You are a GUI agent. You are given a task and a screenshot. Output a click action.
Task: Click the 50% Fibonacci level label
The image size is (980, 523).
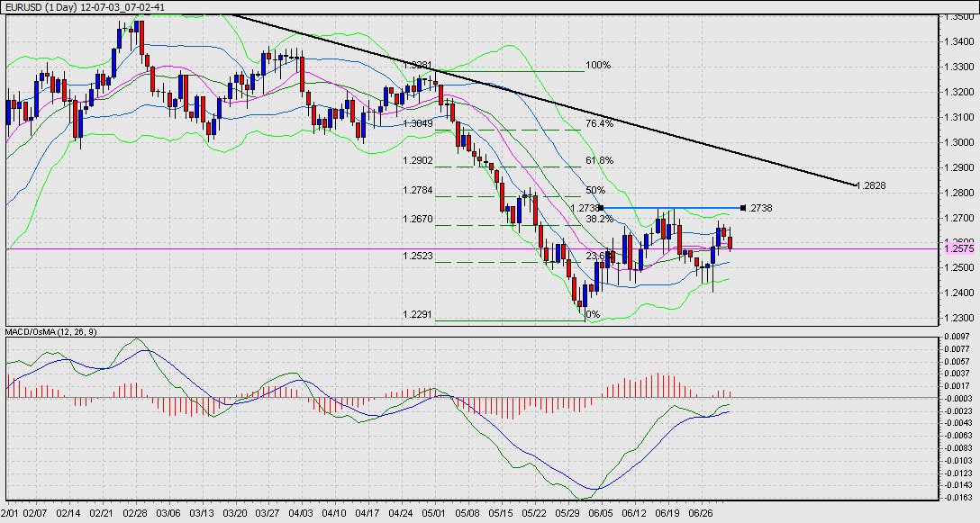[x=594, y=191]
